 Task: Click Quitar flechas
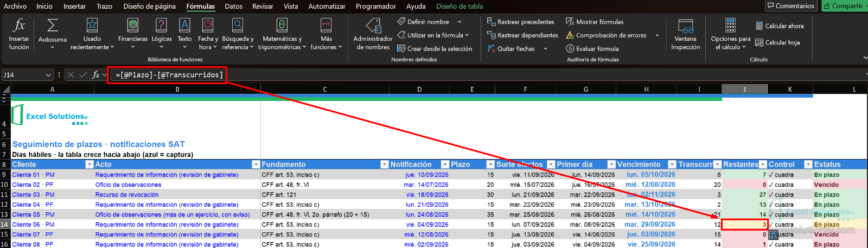pos(511,48)
